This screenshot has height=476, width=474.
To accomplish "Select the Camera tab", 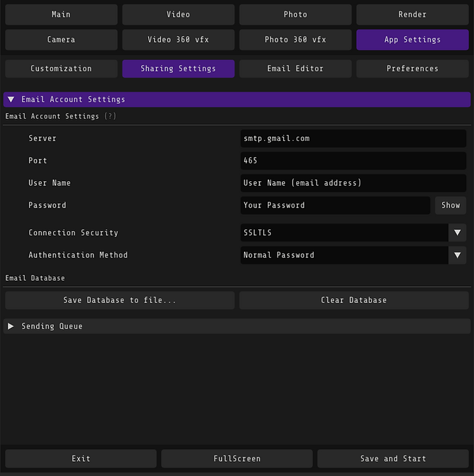I will pyautogui.click(x=61, y=40).
